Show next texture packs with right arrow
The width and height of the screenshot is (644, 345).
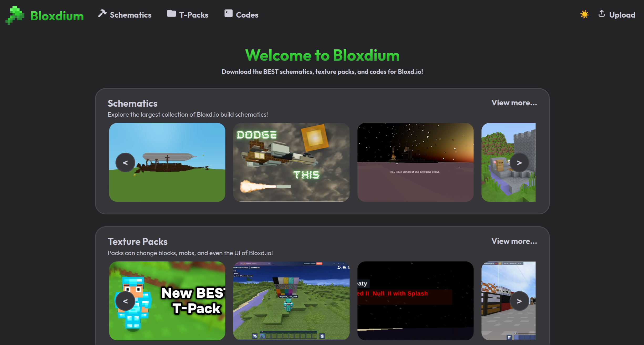519,301
